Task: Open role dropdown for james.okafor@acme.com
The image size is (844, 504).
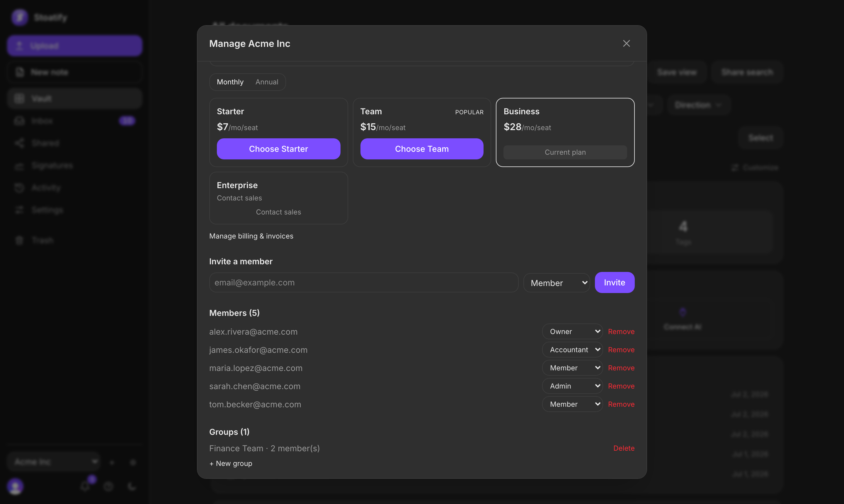Action: pyautogui.click(x=572, y=350)
